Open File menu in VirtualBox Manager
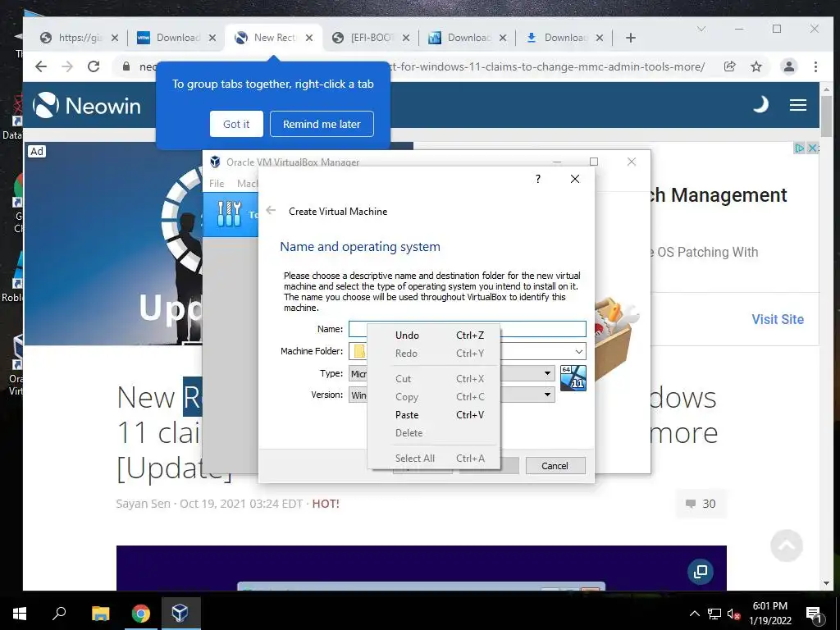840x630 pixels. click(x=217, y=183)
